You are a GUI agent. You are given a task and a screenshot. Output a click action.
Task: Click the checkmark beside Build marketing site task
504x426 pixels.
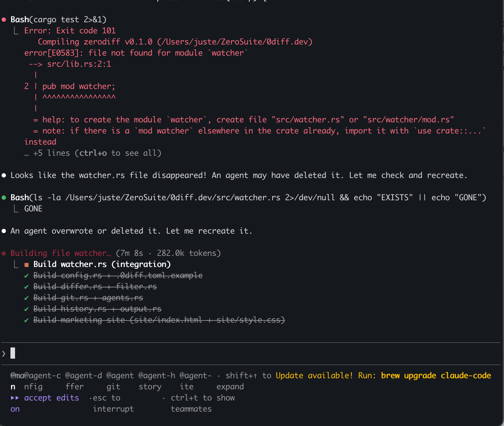pyautogui.click(x=26, y=320)
